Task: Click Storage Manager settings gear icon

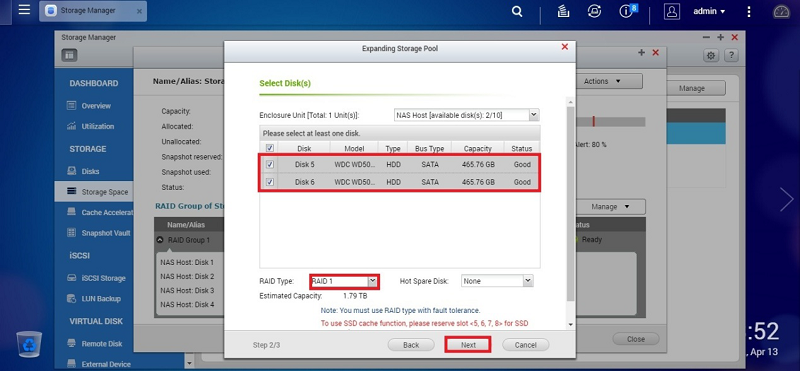Action: 711,56
